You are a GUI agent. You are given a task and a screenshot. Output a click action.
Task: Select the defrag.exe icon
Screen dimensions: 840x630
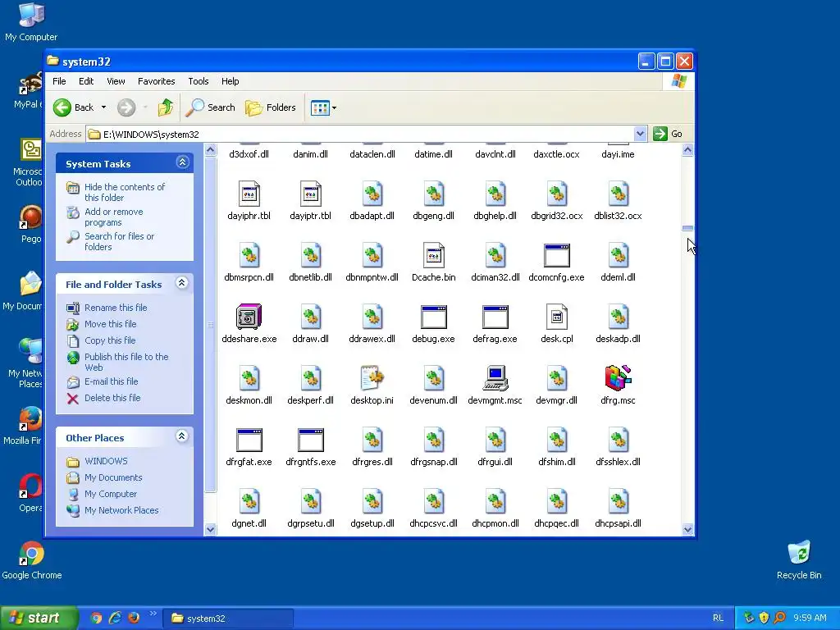(495, 317)
